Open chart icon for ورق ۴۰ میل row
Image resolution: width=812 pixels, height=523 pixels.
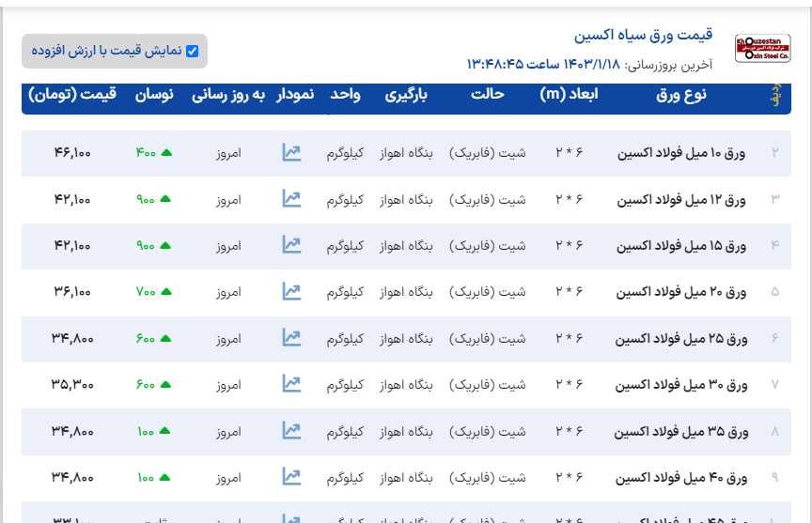[x=291, y=477]
